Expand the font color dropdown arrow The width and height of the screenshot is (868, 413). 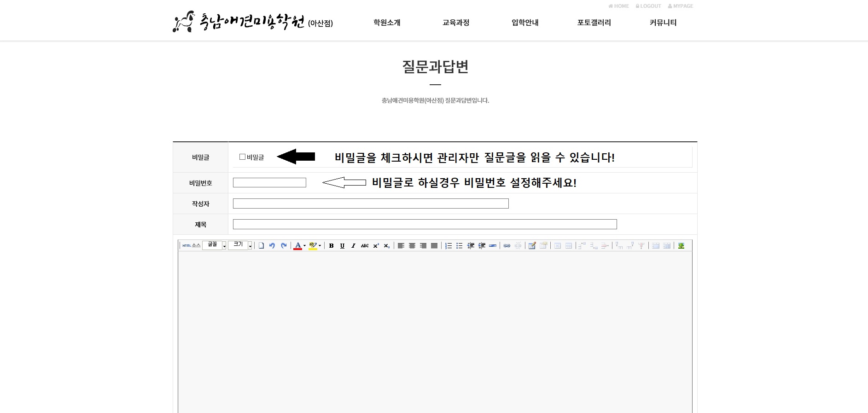tap(304, 246)
